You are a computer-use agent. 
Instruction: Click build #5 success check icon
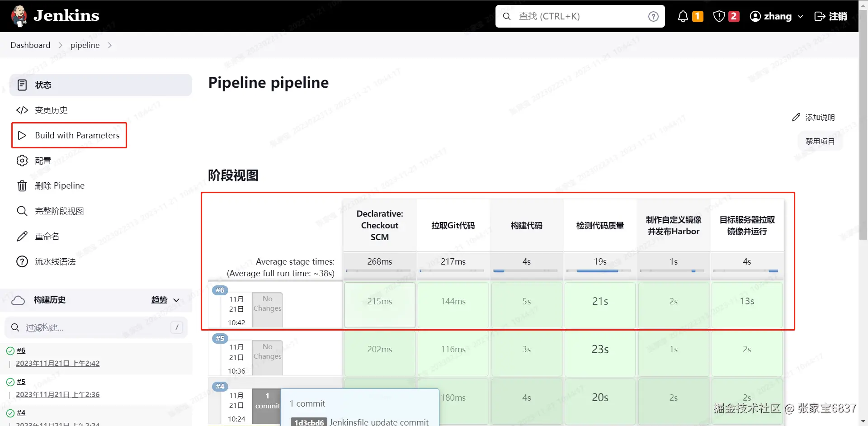coord(10,382)
